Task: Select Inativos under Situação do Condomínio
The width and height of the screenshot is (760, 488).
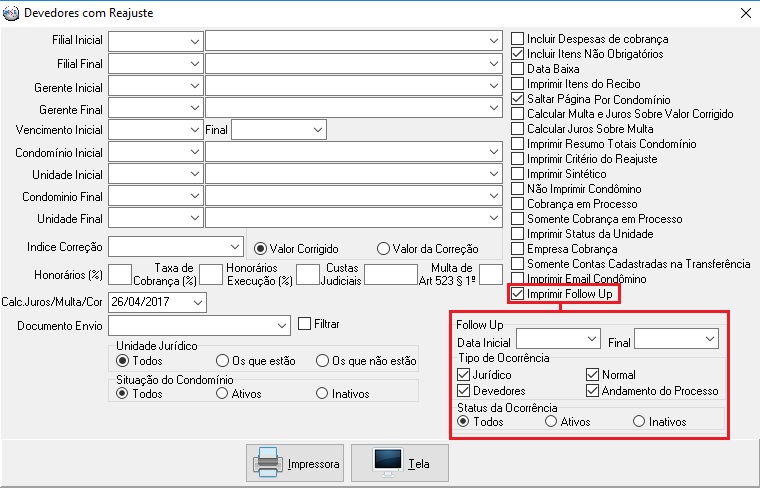Action: tap(322, 394)
